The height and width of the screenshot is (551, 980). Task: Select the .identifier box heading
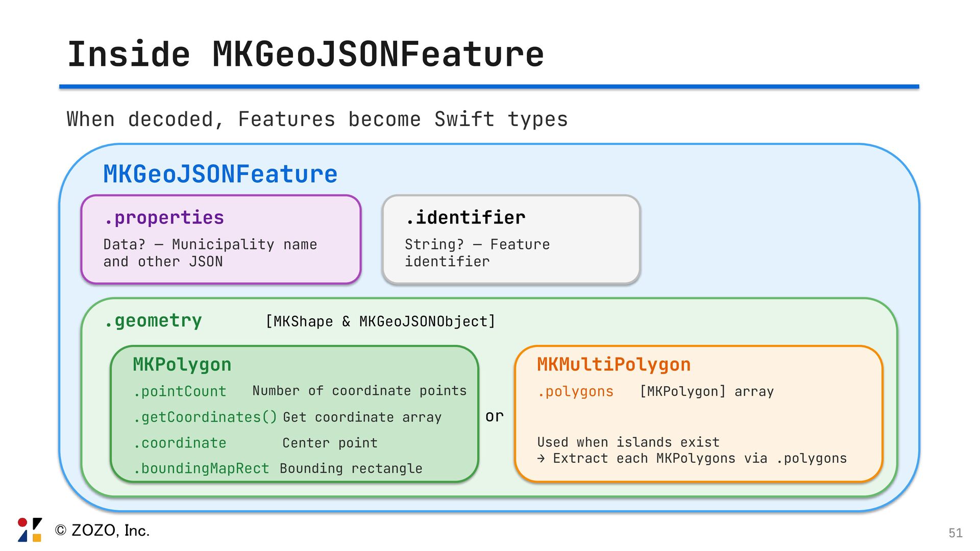point(465,218)
